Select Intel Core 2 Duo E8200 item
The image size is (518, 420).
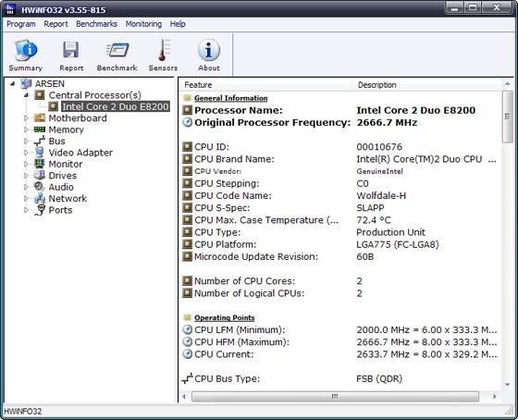pos(116,106)
